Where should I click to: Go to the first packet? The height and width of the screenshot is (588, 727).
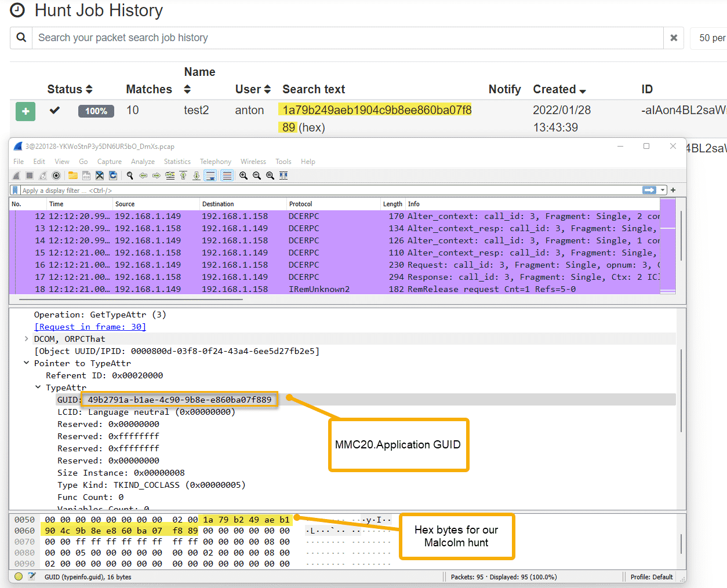click(183, 176)
